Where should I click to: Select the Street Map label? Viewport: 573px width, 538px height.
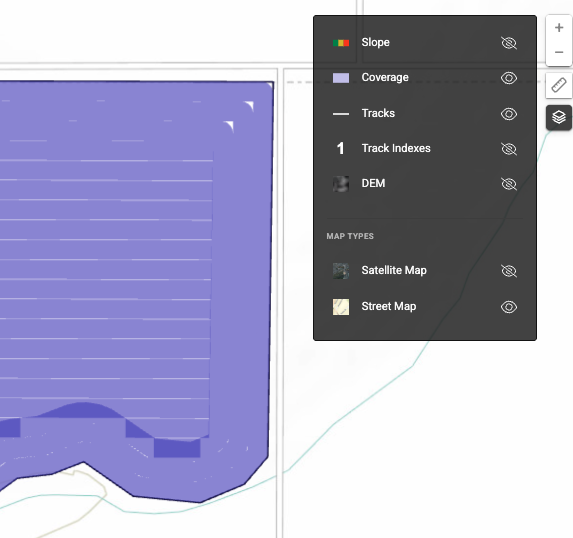tap(389, 306)
